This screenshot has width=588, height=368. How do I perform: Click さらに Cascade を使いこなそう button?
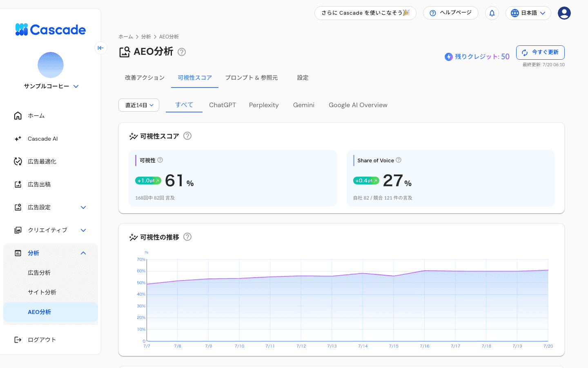point(365,13)
